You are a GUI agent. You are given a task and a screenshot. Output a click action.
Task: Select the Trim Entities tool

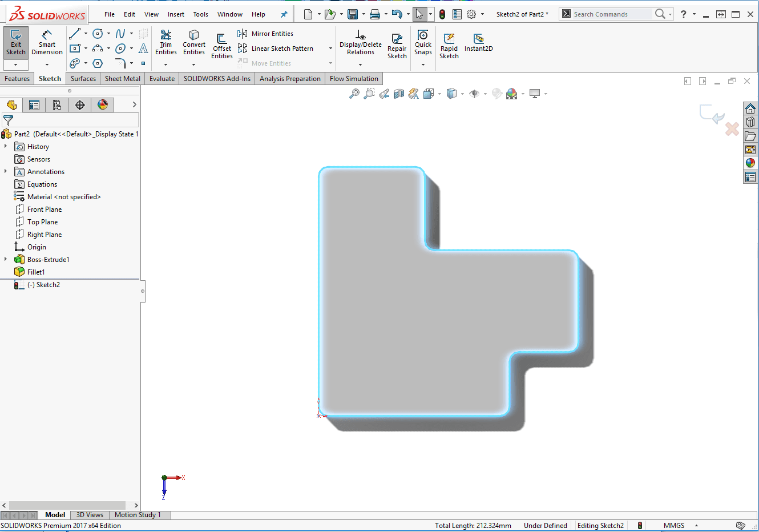click(x=165, y=43)
